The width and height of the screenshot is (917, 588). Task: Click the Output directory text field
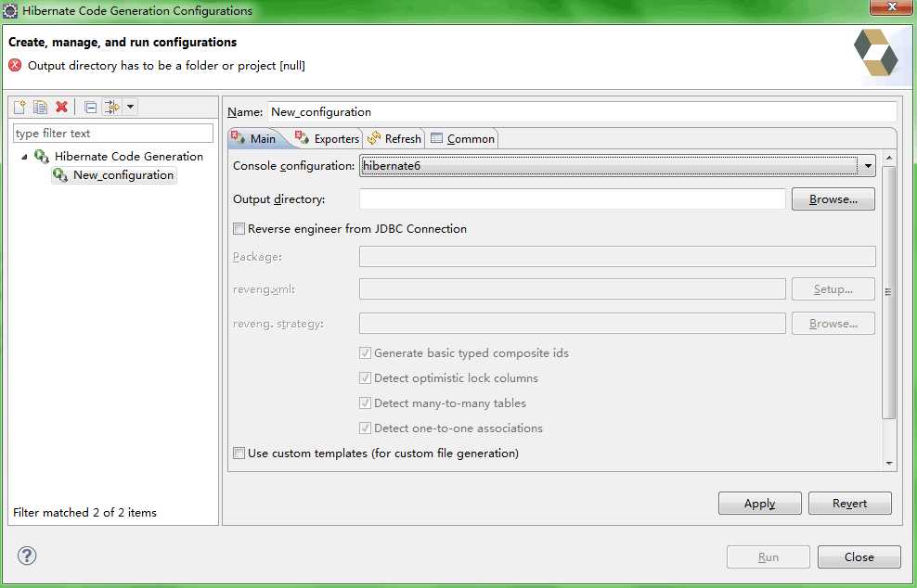tap(573, 198)
